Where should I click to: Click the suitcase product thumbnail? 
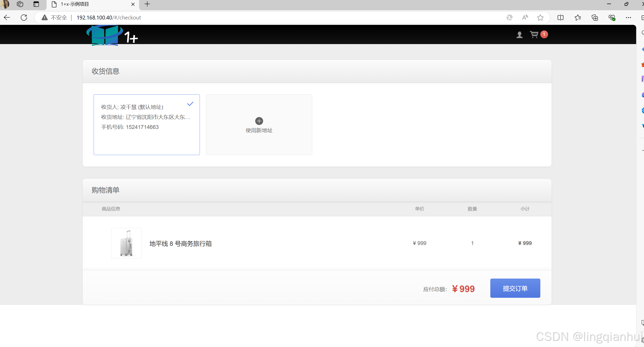pos(126,243)
